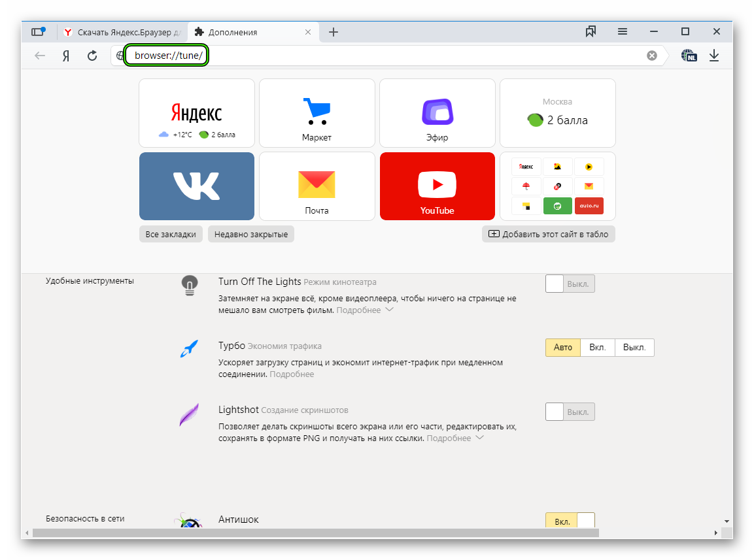754x560 pixels.
Task: Open the YouTube tile
Action: [x=437, y=186]
